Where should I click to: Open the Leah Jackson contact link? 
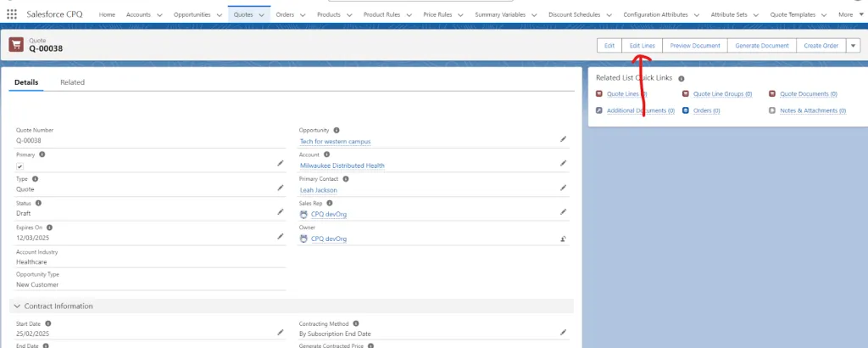coord(319,190)
